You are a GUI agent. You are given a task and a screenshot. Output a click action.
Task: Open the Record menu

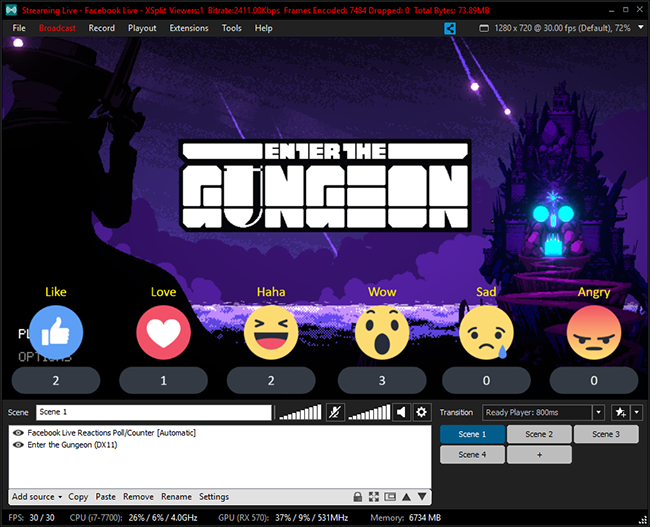point(102,28)
